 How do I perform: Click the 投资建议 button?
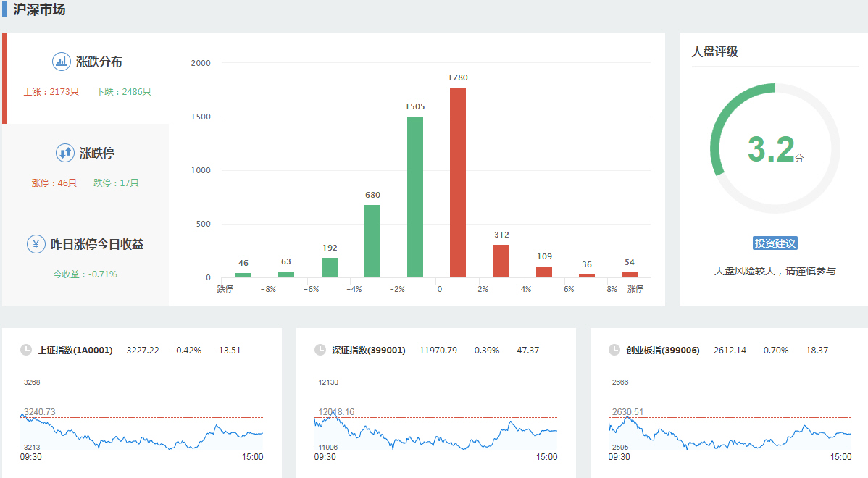tap(775, 243)
